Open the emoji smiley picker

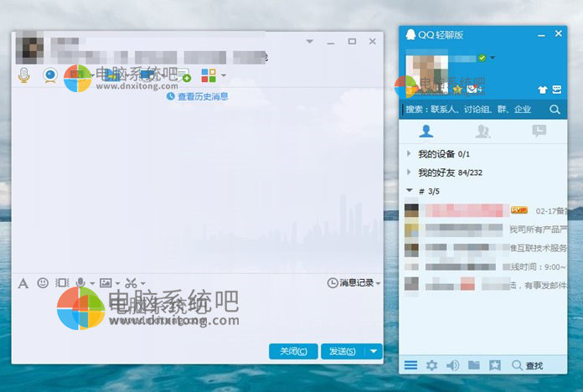(x=43, y=283)
